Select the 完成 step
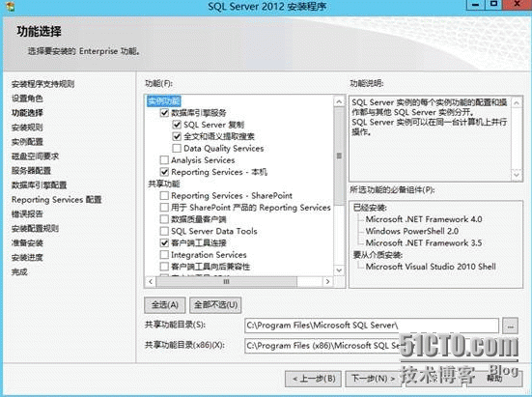 pos(19,271)
